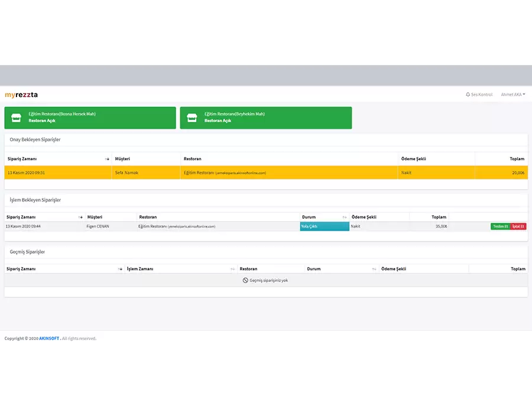
Task: Click the İşlem Bekleyen Siparişler heading
Action: click(x=35, y=200)
